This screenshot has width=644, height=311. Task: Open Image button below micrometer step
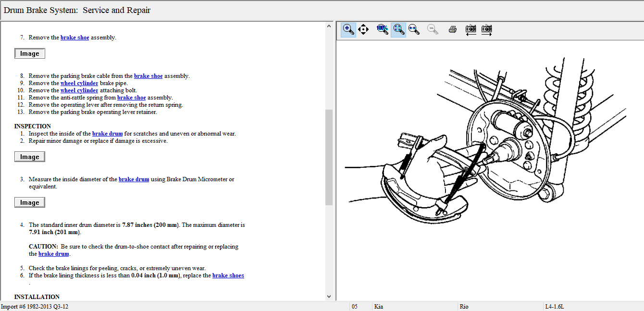[x=30, y=203]
